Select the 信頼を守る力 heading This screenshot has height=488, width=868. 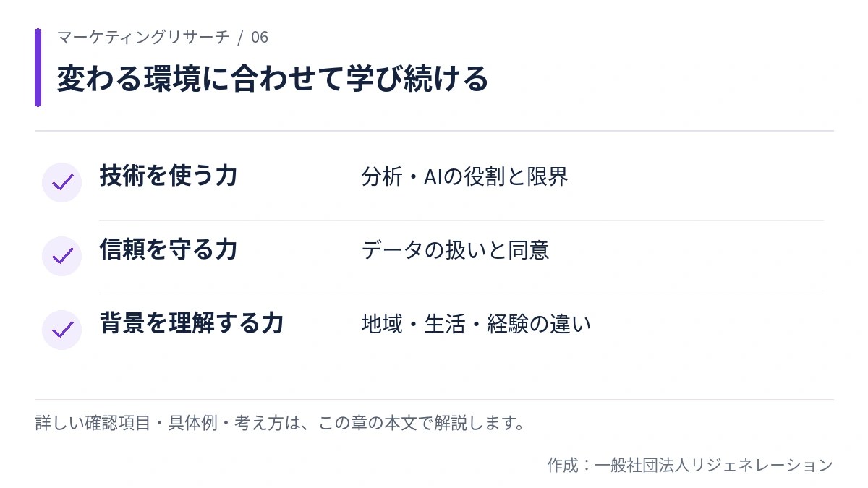[169, 249]
